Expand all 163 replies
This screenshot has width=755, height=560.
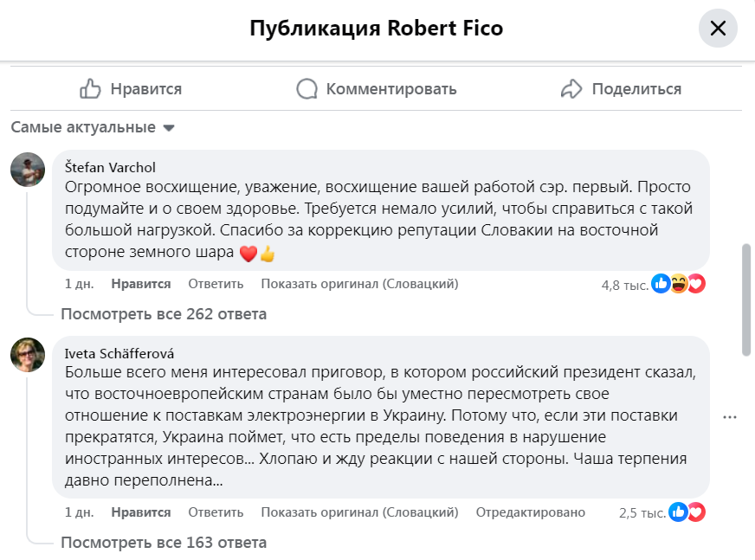pos(164,543)
